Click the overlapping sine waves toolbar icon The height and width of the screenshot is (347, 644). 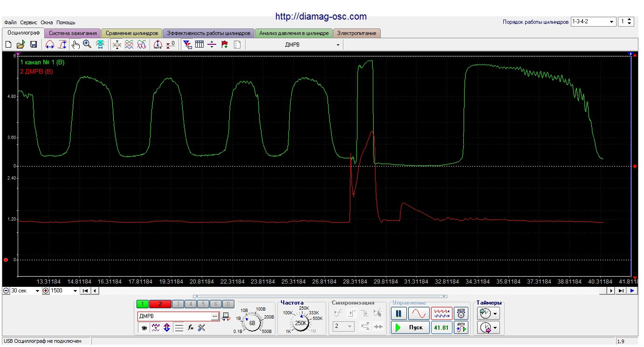tap(142, 44)
